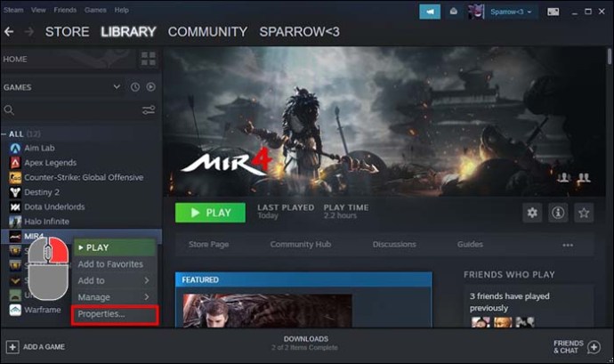Open Friends & Chat plus icon
614x364 pixels.
pyautogui.click(x=594, y=347)
